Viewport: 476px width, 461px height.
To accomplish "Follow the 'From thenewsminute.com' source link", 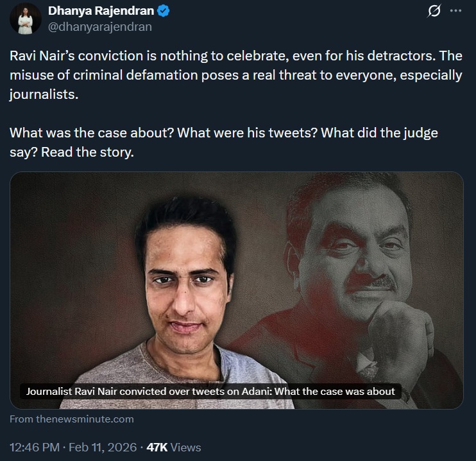I will click(x=72, y=419).
